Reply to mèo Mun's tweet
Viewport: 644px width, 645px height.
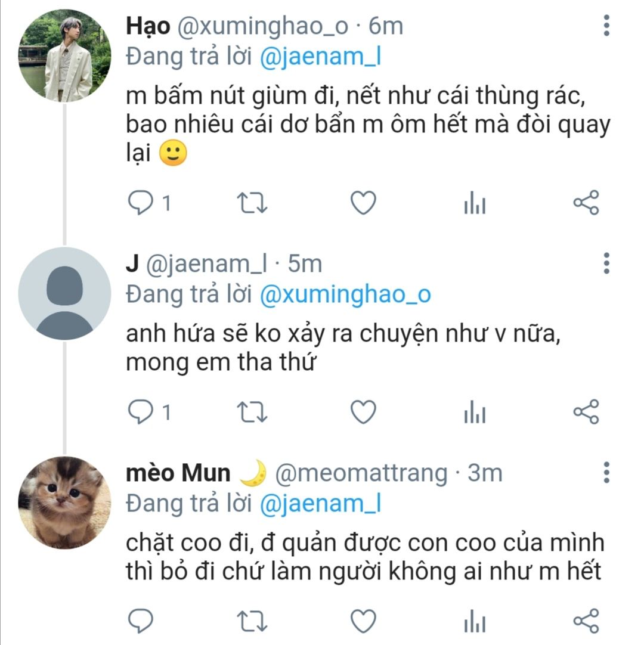[x=141, y=621]
